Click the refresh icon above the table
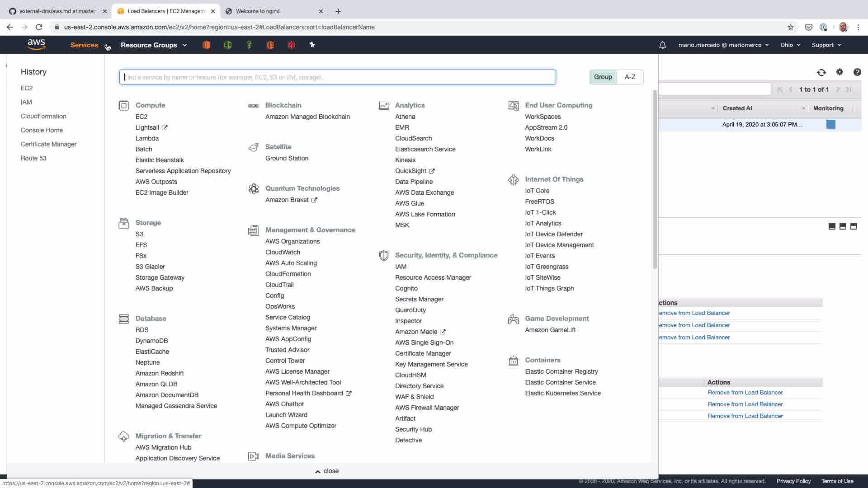 (821, 72)
